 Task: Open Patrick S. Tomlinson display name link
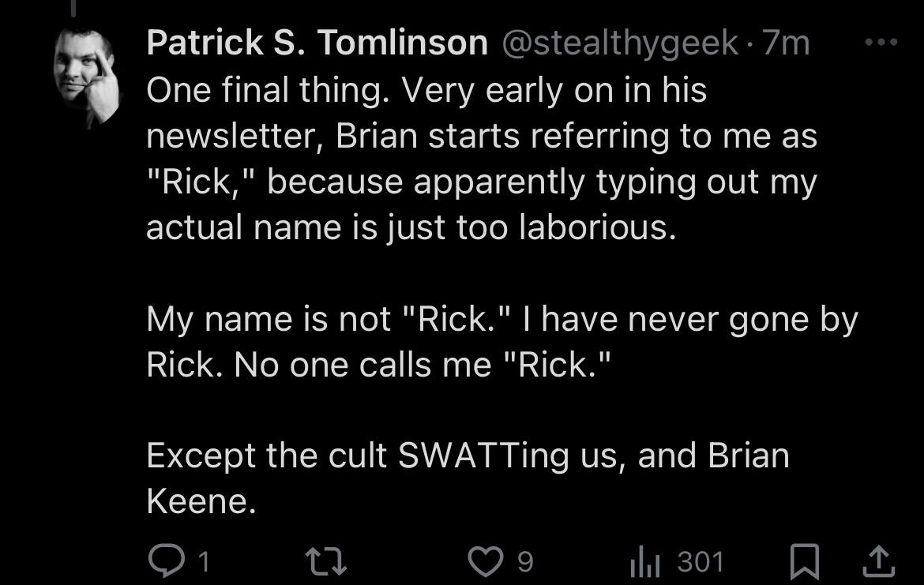coord(317,43)
